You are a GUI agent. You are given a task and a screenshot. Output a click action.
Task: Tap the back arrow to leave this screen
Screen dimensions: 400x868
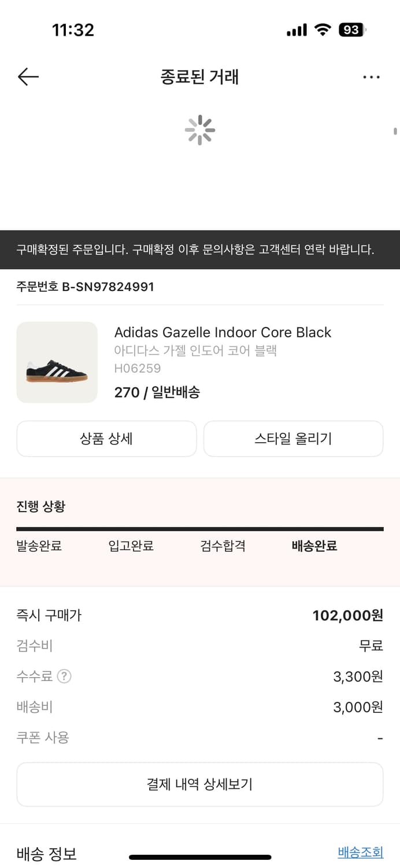coord(28,76)
